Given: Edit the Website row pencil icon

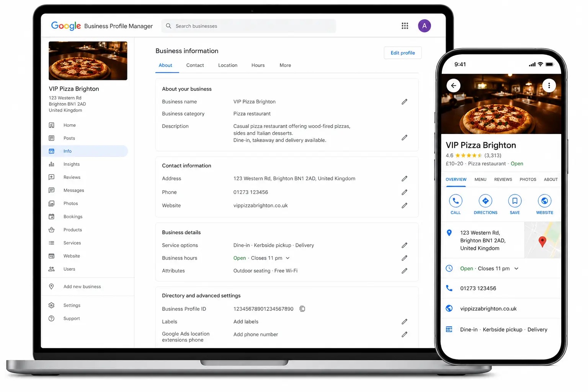Looking at the screenshot, I should pos(404,206).
